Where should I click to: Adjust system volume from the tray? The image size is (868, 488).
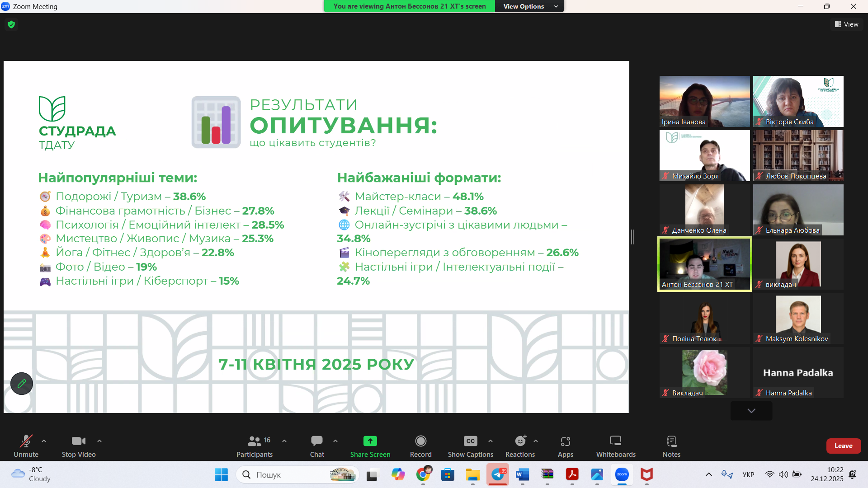tap(783, 474)
